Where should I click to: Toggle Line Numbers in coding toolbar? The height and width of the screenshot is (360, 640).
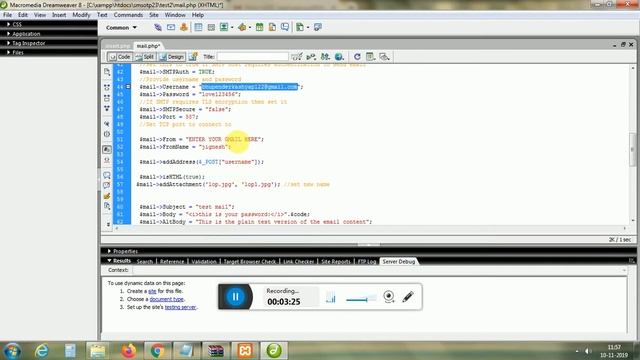(x=107, y=149)
